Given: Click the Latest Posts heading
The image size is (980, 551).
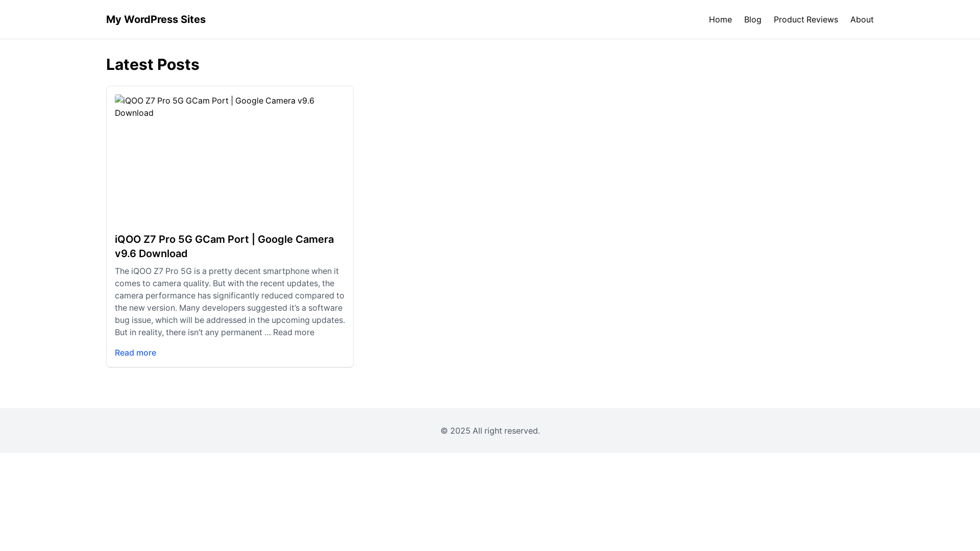Looking at the screenshot, I should 153,65.
